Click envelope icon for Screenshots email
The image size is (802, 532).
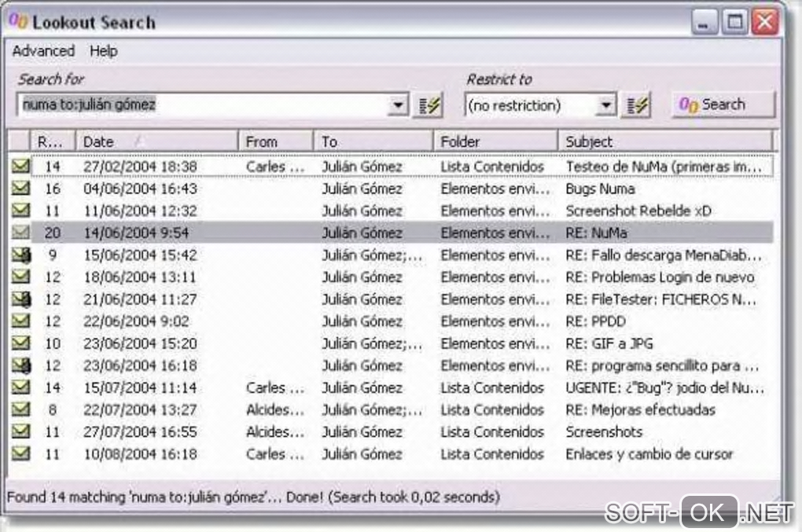pos(20,431)
